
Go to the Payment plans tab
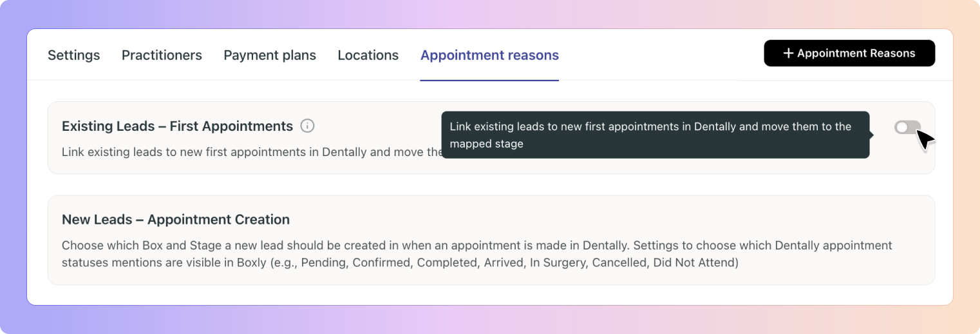click(270, 55)
